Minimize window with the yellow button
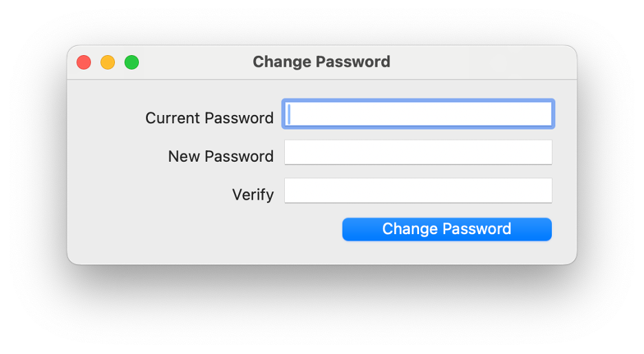 click(108, 63)
